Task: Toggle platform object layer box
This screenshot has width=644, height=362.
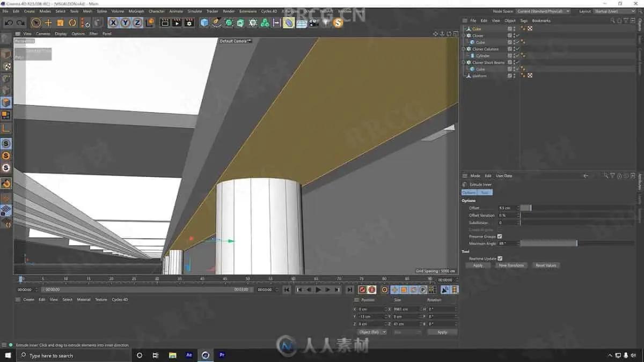Action: [x=510, y=76]
